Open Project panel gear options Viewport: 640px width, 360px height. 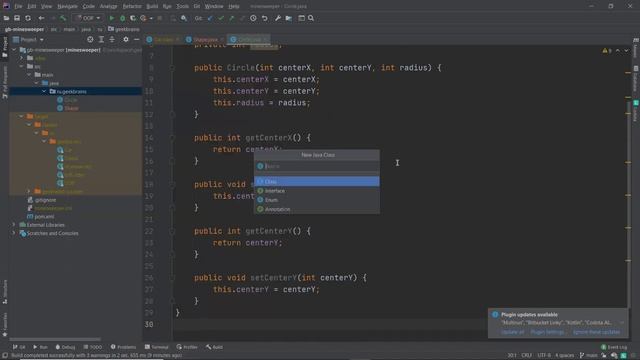click(126, 40)
